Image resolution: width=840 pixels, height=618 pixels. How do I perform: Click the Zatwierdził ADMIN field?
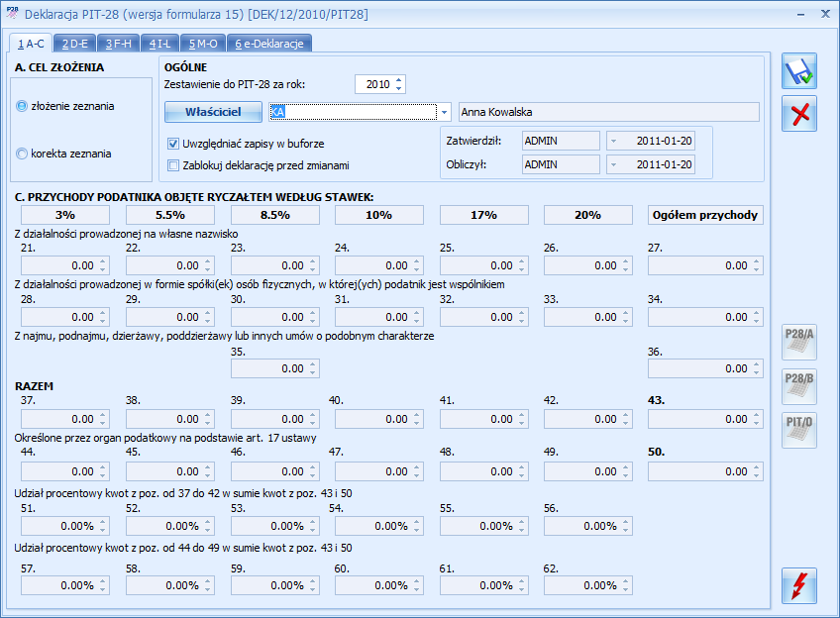(561, 141)
